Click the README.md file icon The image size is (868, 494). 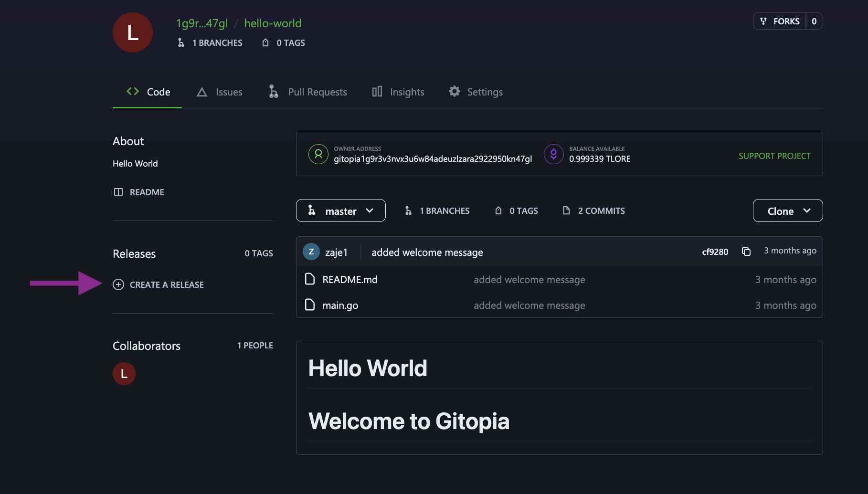[310, 279]
